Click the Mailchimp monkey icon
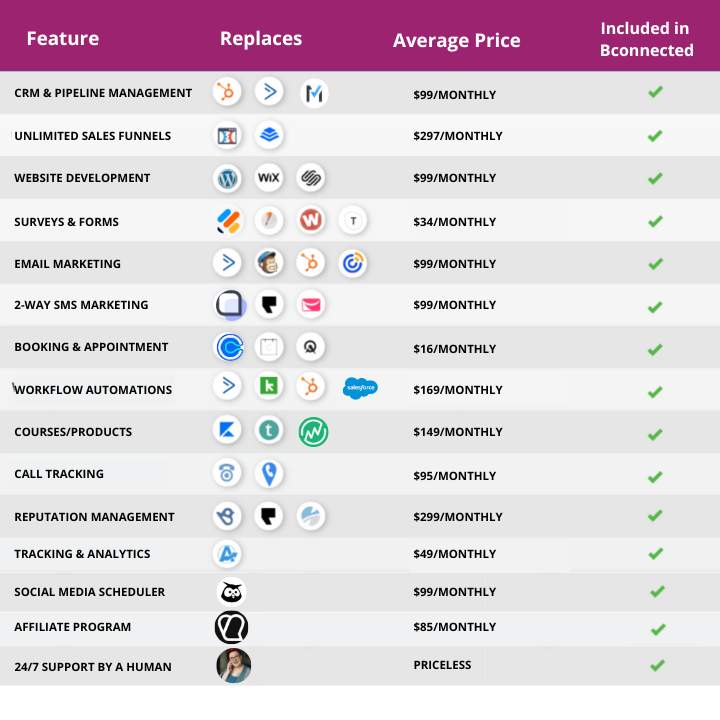The height and width of the screenshot is (720, 720). coord(269,264)
